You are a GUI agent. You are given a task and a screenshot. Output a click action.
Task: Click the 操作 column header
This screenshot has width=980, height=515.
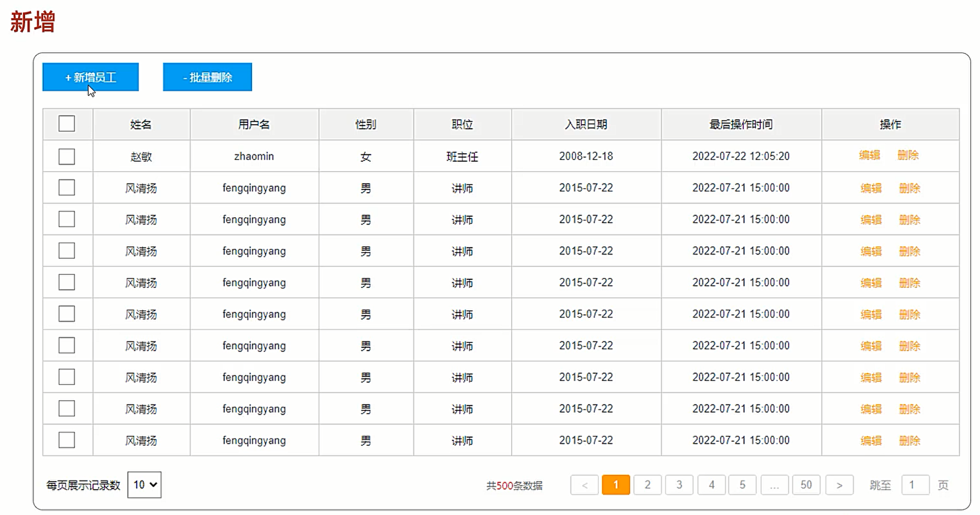(890, 125)
